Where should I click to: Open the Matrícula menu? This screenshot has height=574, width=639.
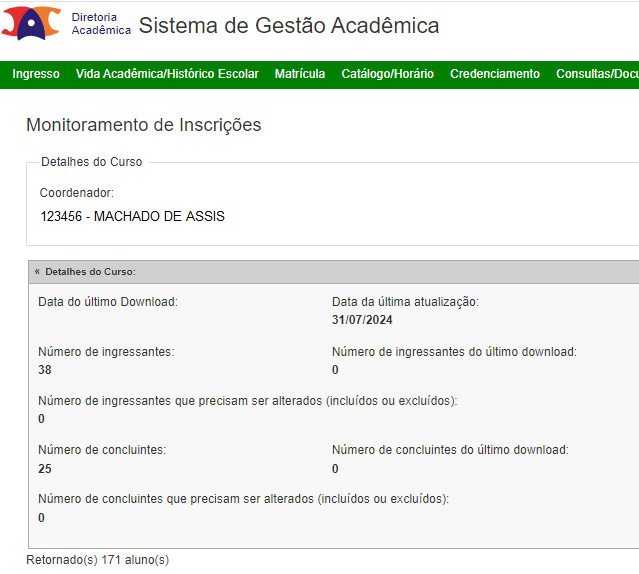300,74
